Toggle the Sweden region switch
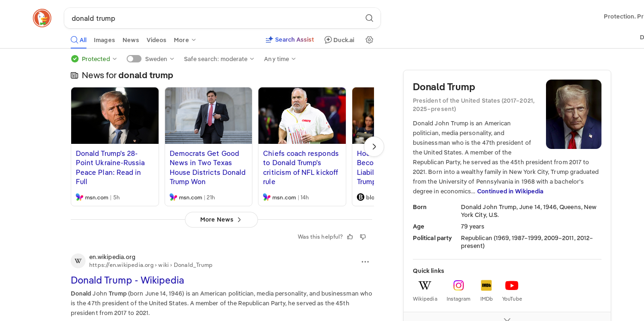The height and width of the screenshot is (321, 644). pyautogui.click(x=134, y=59)
